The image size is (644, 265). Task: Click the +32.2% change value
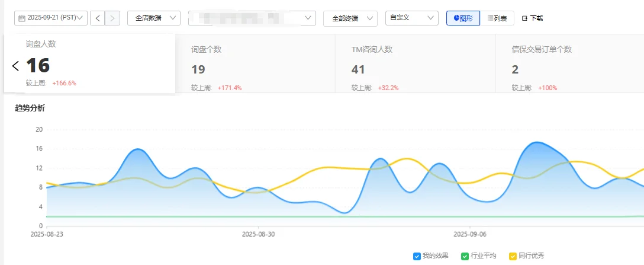(388, 88)
